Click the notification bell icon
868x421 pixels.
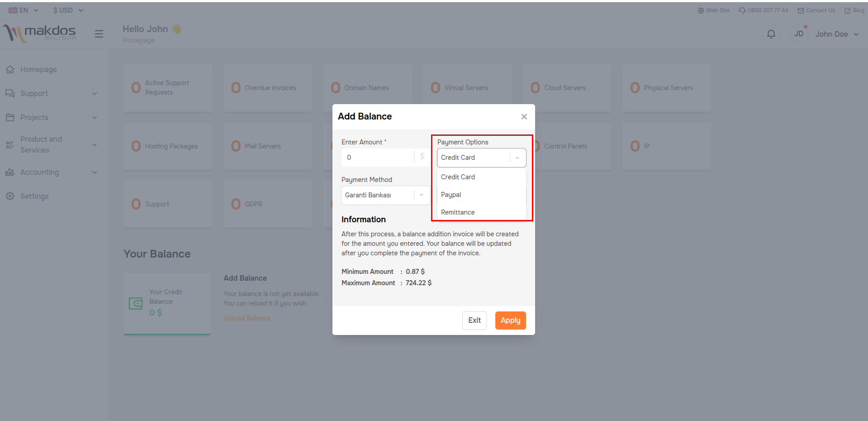pyautogui.click(x=771, y=34)
